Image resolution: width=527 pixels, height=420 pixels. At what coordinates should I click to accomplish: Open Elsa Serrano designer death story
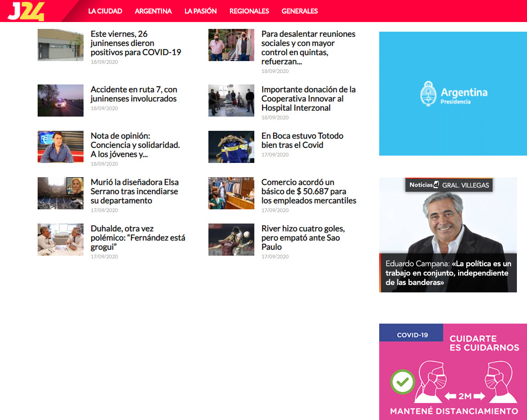pyautogui.click(x=135, y=191)
